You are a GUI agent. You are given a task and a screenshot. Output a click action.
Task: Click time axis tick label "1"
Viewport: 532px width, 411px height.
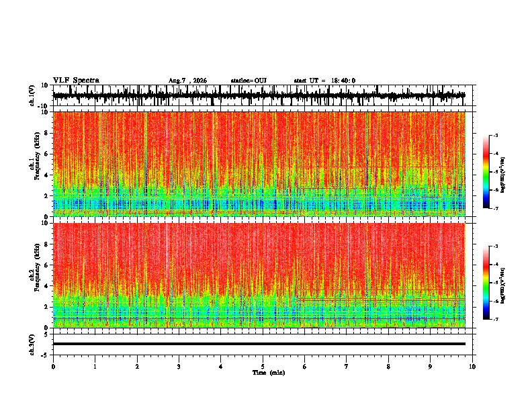pyautogui.click(x=95, y=367)
